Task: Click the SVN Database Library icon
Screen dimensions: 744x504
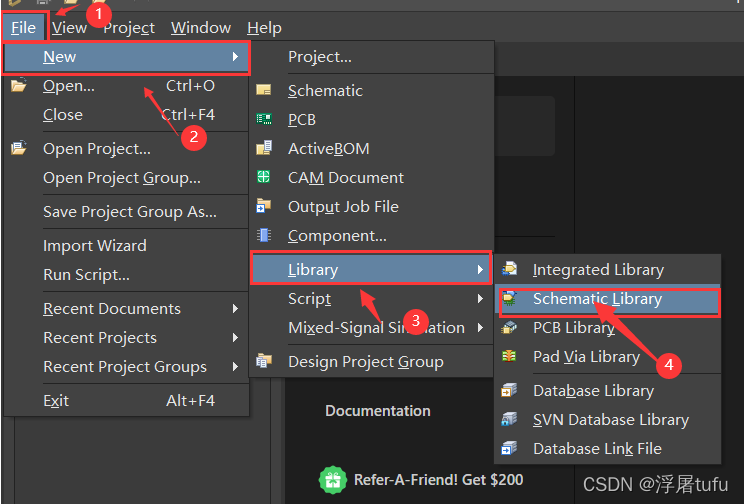Action: tap(509, 419)
